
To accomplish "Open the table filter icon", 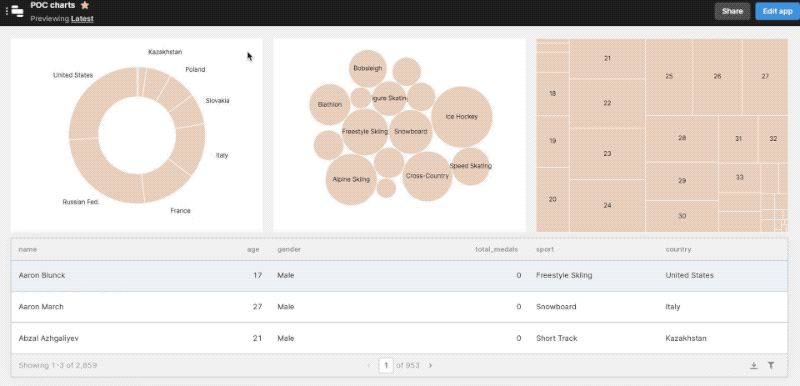I will pos(771,365).
